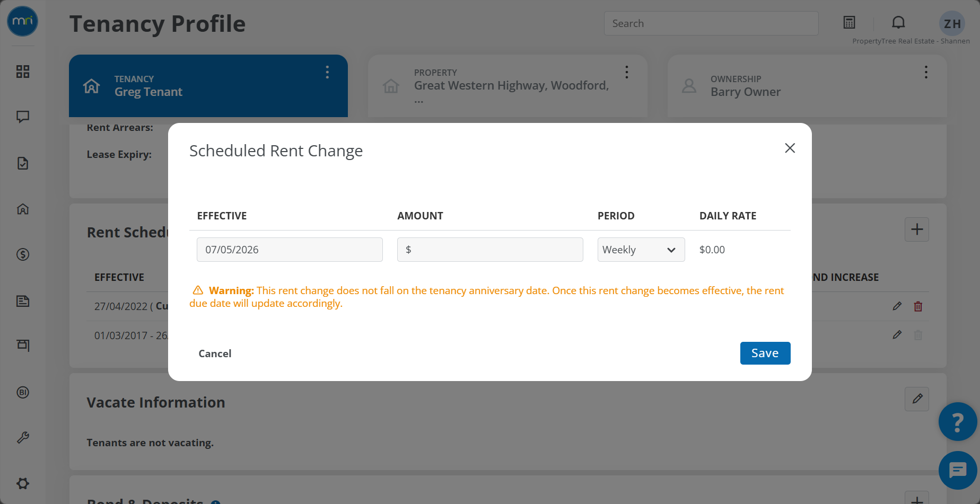Select the Great Western Highway property tab

pyautogui.click(x=507, y=86)
